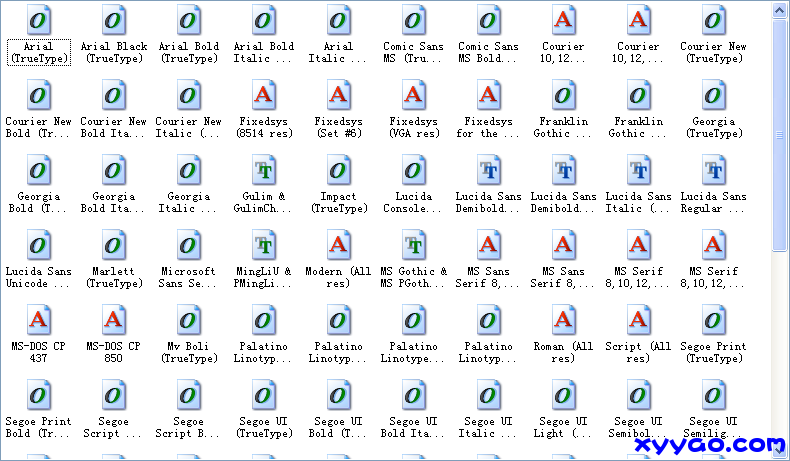The width and height of the screenshot is (790, 461).
Task: Select the Courier New Bold Ita... font icon
Action: (x=114, y=95)
